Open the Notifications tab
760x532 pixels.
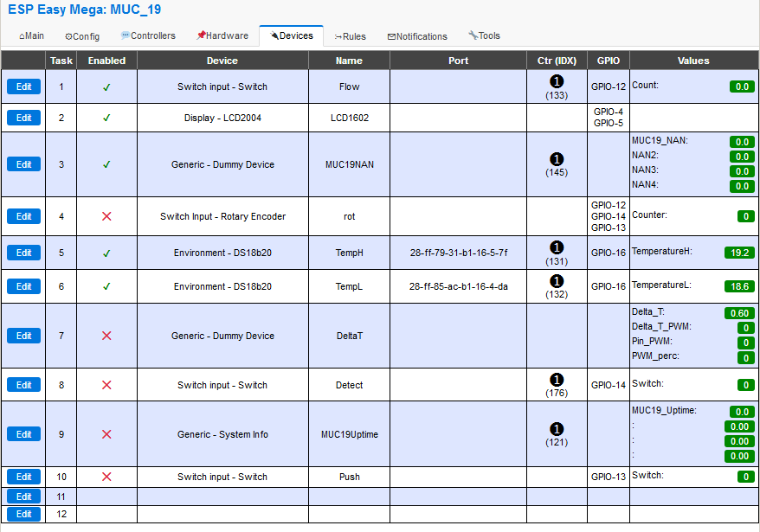(x=417, y=36)
